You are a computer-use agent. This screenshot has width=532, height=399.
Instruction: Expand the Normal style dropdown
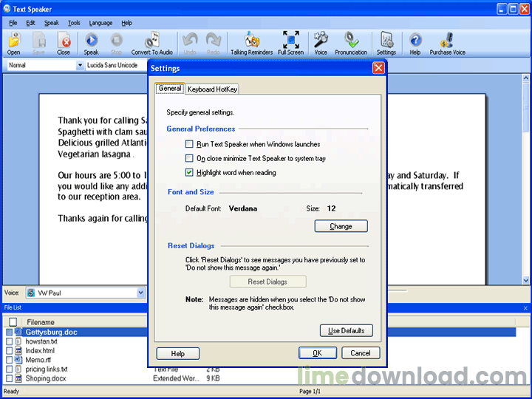coord(80,65)
